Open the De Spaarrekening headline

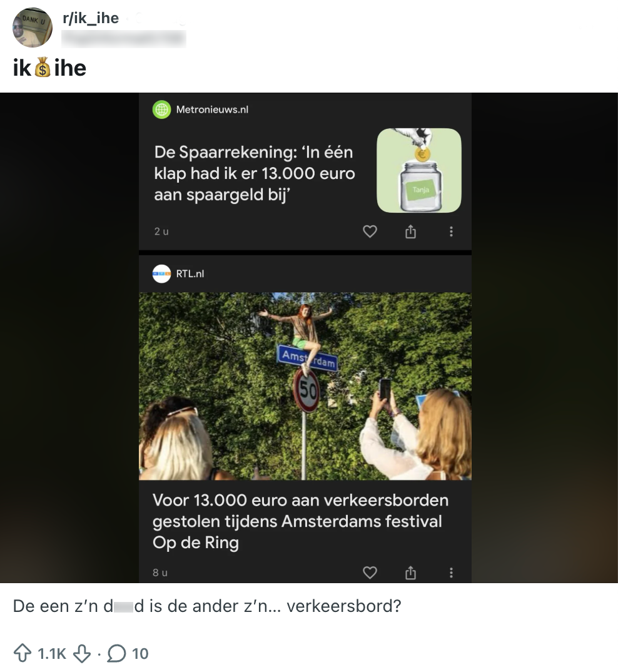tap(255, 173)
